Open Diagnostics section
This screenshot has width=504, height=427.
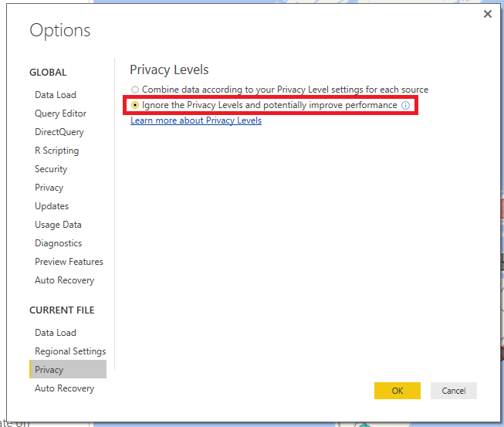pos(58,243)
